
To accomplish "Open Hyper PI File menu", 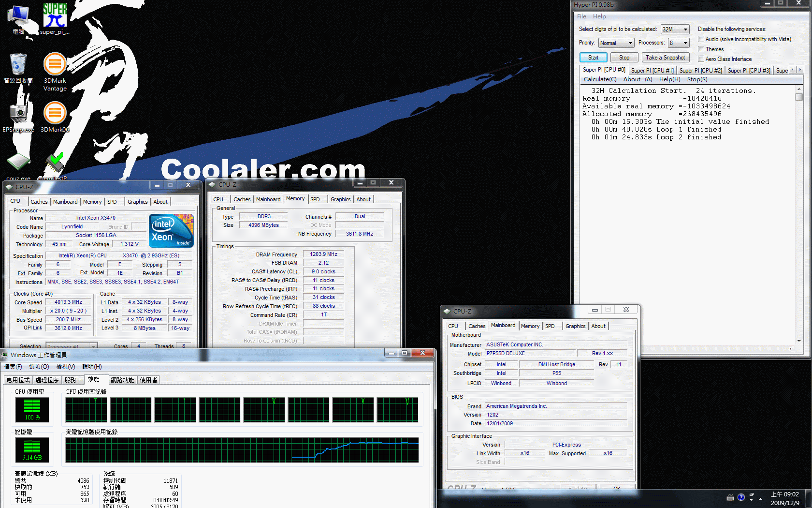I will point(581,16).
